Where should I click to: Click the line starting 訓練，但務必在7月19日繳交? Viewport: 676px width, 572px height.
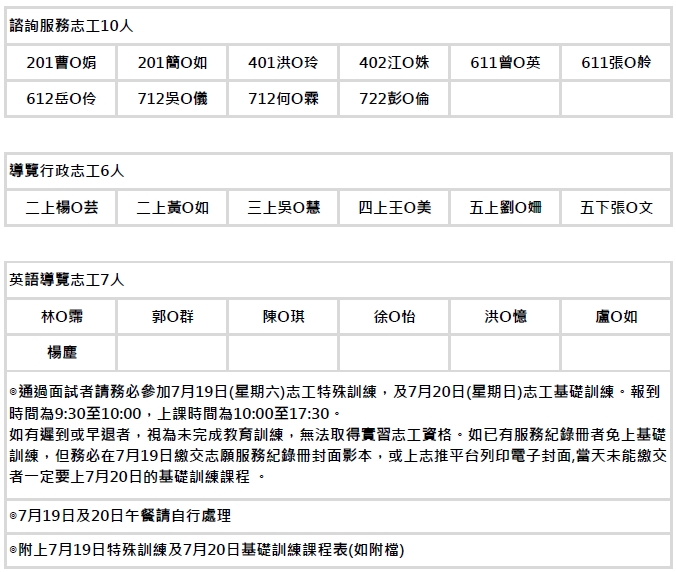(x=338, y=456)
